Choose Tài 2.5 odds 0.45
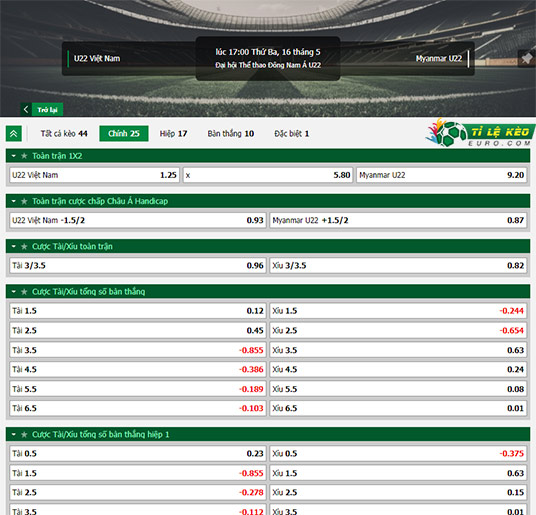Viewport: 536px width, 515px height. [x=138, y=330]
